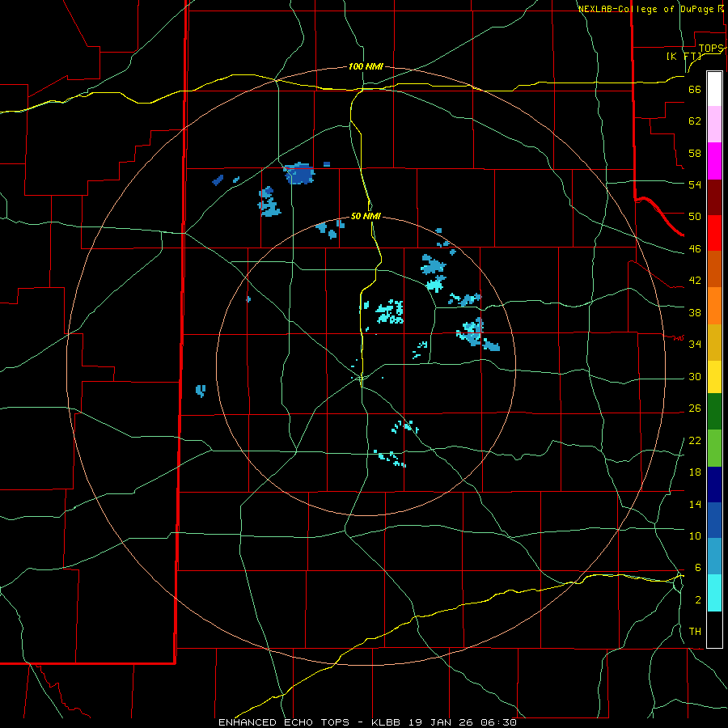This screenshot has width=728, height=728.
Task: Pick the light blue legend color band
Action: pyautogui.click(x=714, y=556)
